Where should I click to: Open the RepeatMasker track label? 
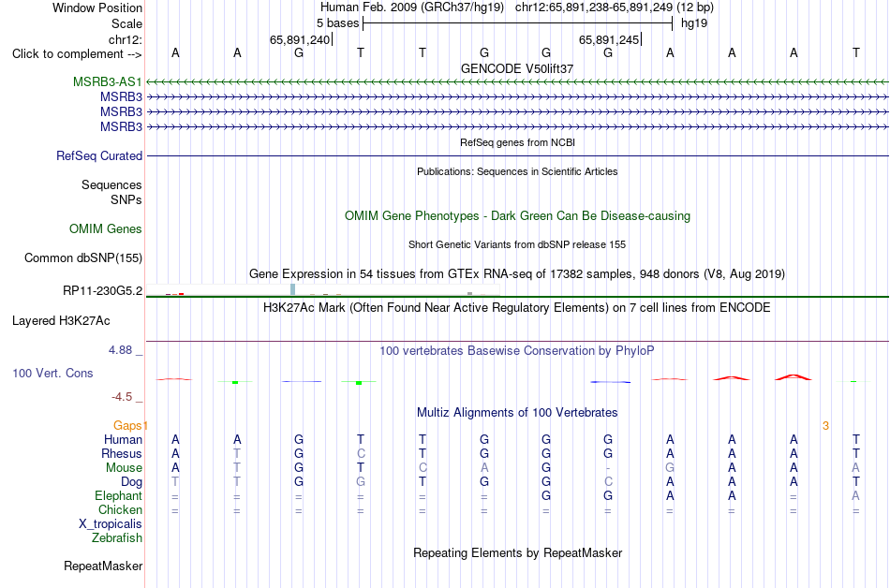click(103, 566)
